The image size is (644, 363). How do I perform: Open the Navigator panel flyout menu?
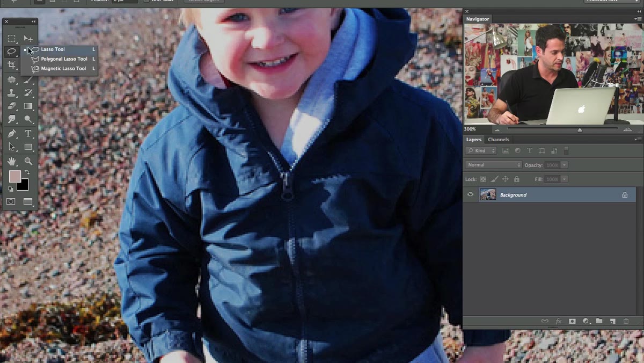(x=638, y=19)
